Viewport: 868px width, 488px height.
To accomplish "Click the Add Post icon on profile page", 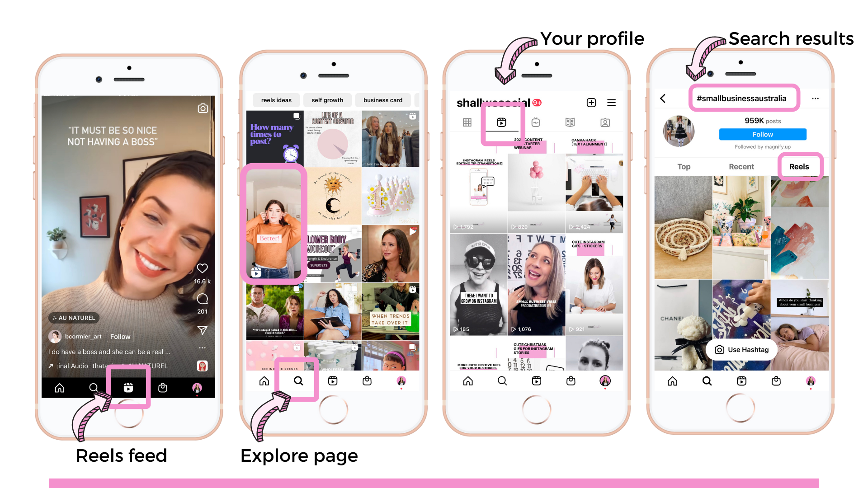I will pyautogui.click(x=589, y=102).
